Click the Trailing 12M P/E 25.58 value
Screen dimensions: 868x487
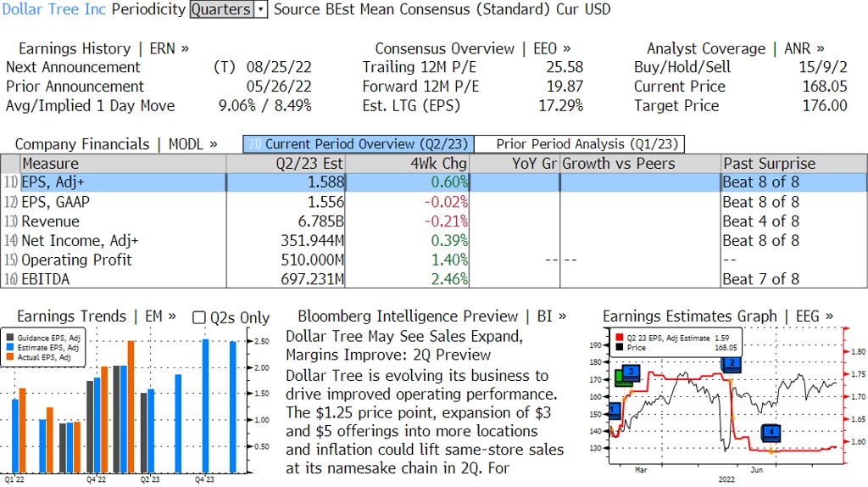tap(565, 67)
